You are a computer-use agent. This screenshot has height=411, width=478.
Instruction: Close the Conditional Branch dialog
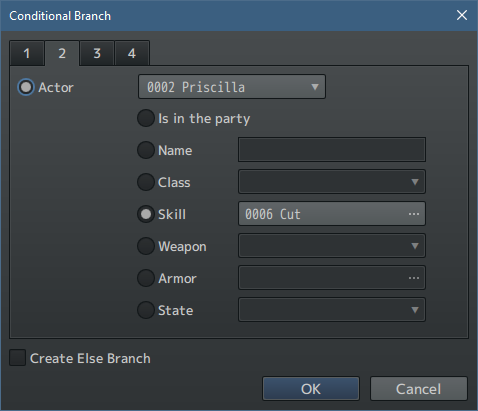pyautogui.click(x=462, y=15)
